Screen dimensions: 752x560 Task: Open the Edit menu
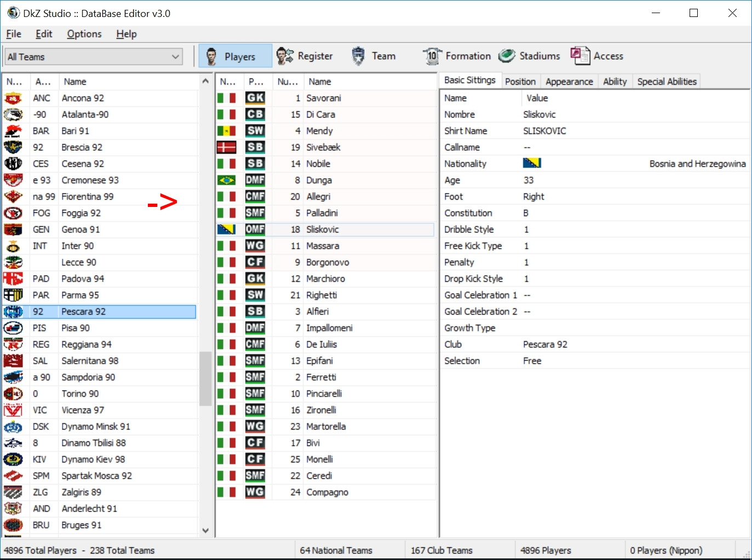click(x=44, y=34)
